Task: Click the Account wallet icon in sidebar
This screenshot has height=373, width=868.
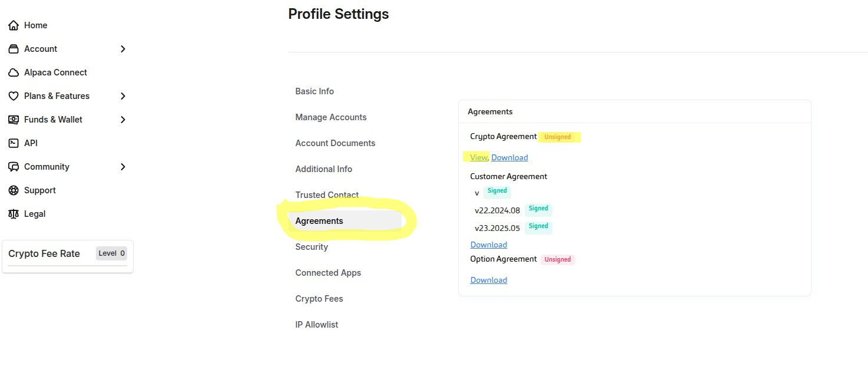Action: pyautogui.click(x=14, y=49)
